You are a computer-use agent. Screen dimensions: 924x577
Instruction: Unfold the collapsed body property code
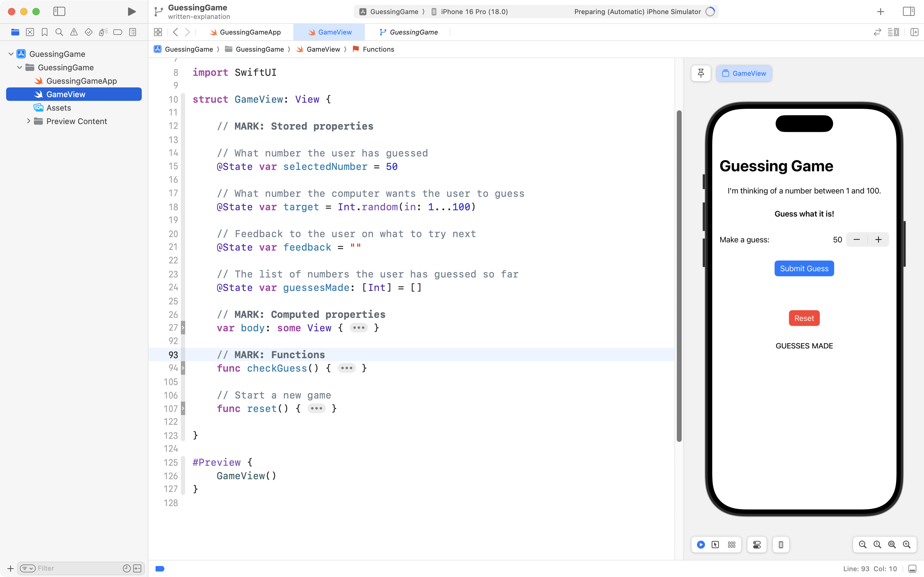click(359, 328)
